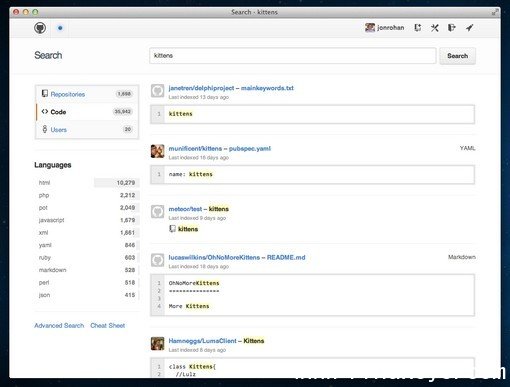Screen dimensions: 510x387
Task: Filter results by pot language
Action: (87, 208)
